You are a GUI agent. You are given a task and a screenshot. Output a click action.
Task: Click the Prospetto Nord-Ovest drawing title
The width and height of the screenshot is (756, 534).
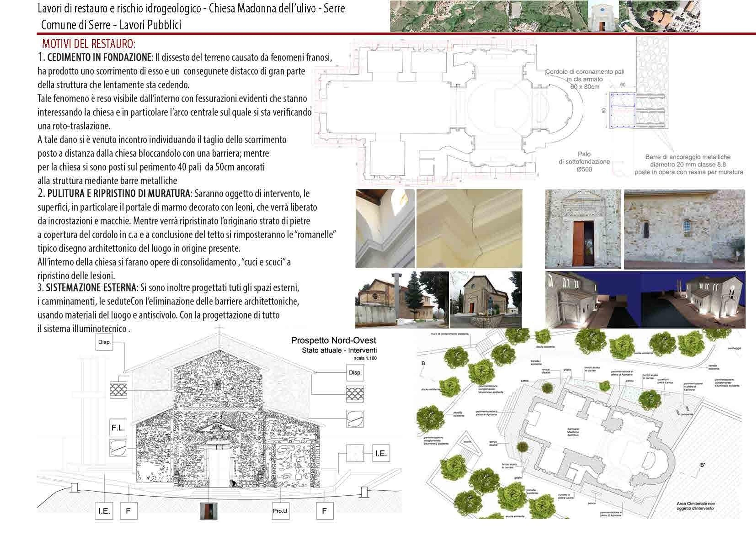click(x=334, y=341)
